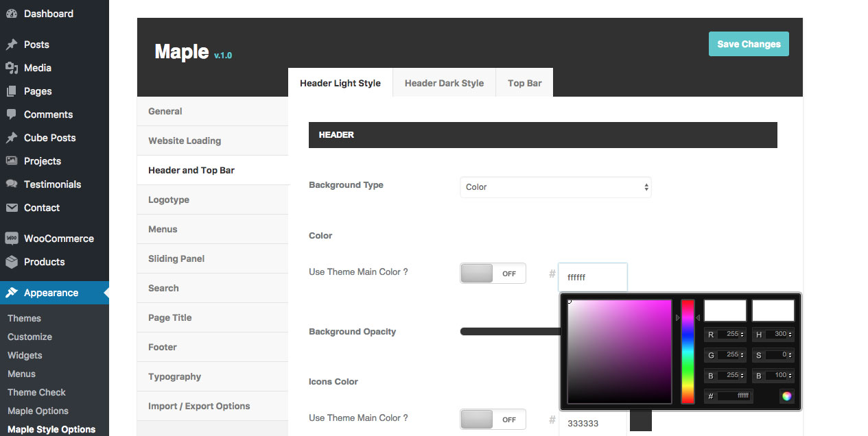Open the Background Type dropdown

point(555,187)
